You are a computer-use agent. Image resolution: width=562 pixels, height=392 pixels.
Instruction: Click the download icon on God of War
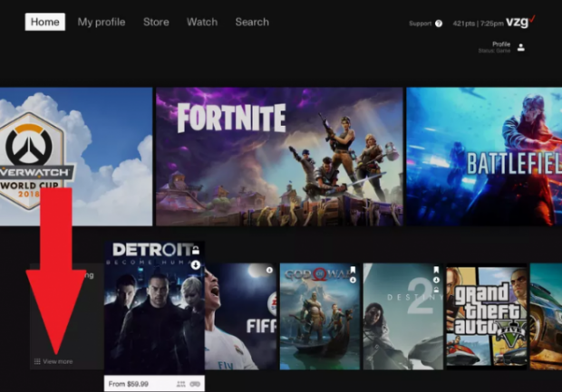click(353, 280)
